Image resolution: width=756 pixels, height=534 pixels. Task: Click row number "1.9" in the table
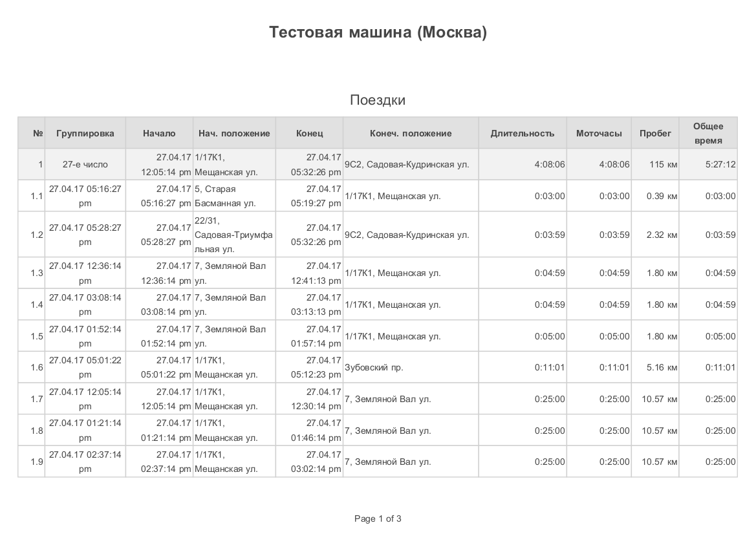pos(37,462)
